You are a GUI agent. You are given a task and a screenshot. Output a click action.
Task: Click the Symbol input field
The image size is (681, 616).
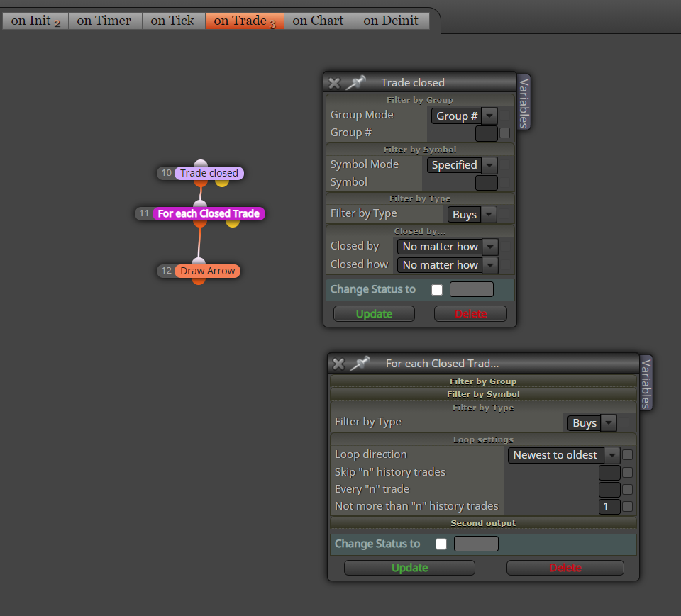point(487,183)
